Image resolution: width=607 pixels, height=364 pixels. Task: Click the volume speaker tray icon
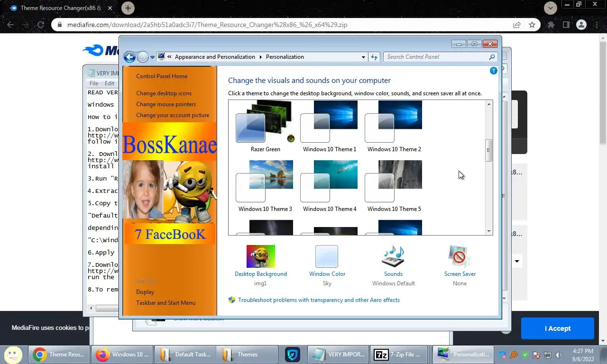559,355
